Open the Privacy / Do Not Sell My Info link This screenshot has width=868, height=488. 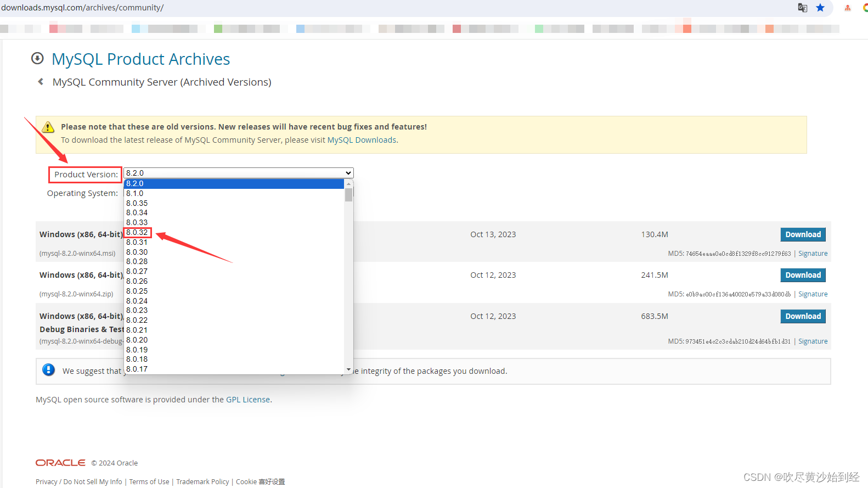(x=79, y=481)
